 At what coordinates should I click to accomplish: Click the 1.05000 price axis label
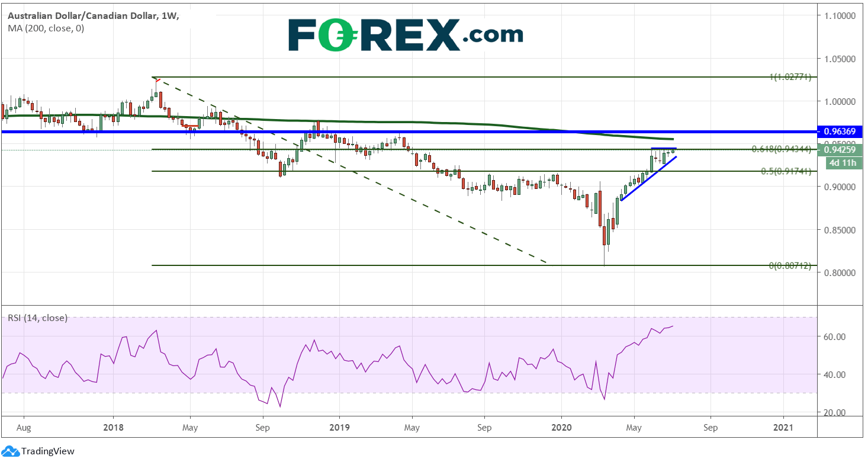click(838, 59)
